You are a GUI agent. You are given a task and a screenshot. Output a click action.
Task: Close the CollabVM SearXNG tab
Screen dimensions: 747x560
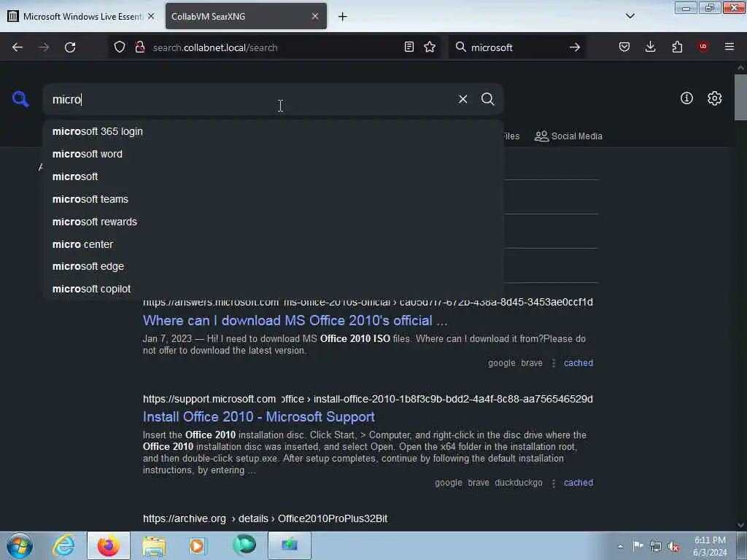(x=315, y=16)
